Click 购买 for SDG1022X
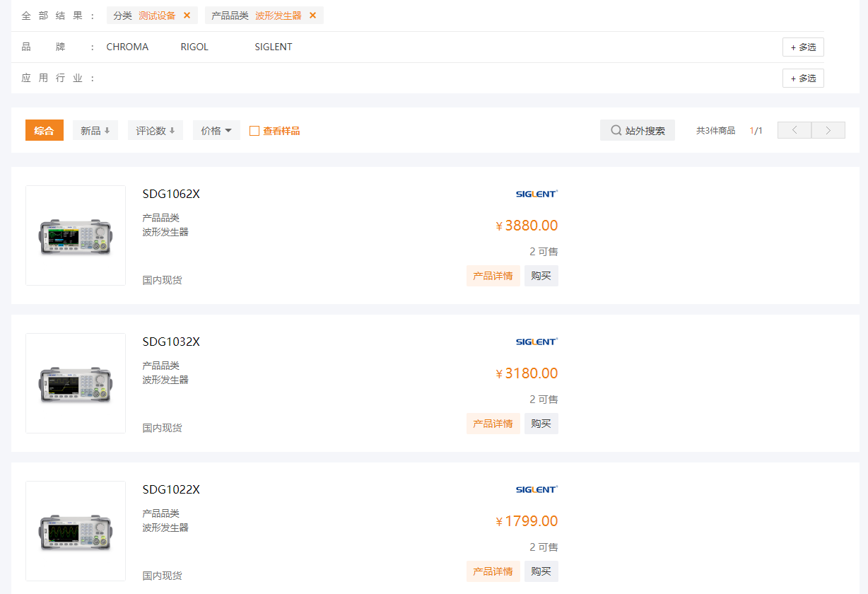Screen dimensions: 868x594 tap(541, 571)
